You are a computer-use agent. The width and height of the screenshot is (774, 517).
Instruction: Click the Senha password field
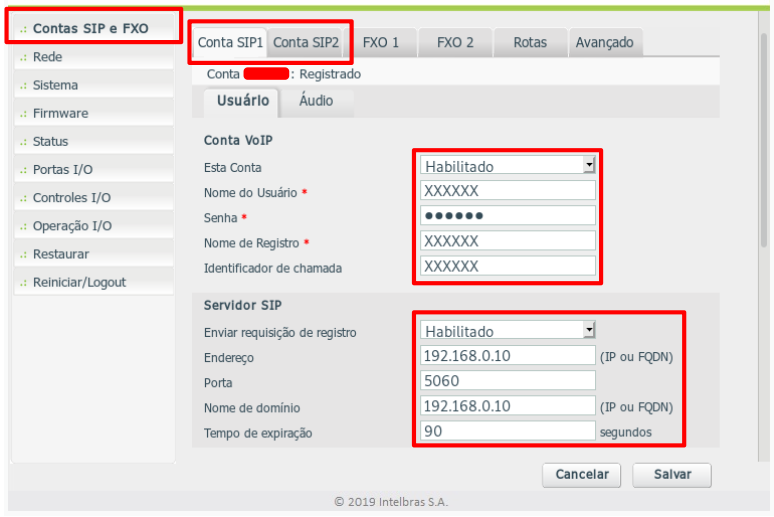point(508,215)
